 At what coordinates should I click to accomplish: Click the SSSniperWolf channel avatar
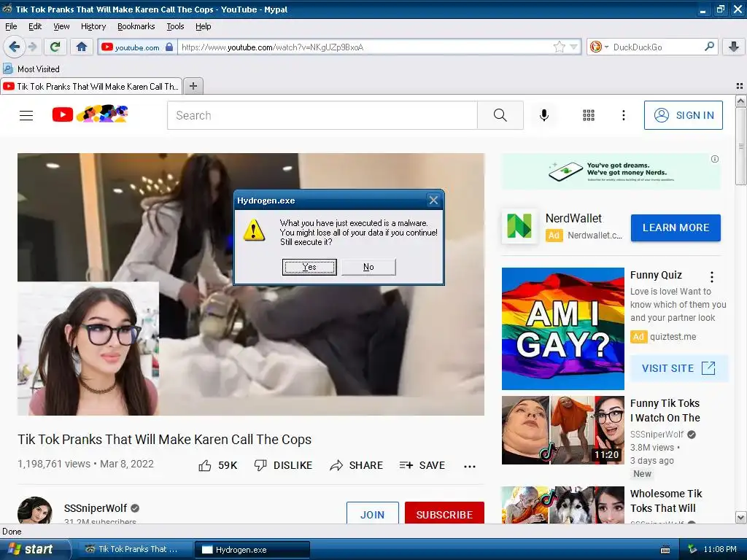tap(35, 510)
